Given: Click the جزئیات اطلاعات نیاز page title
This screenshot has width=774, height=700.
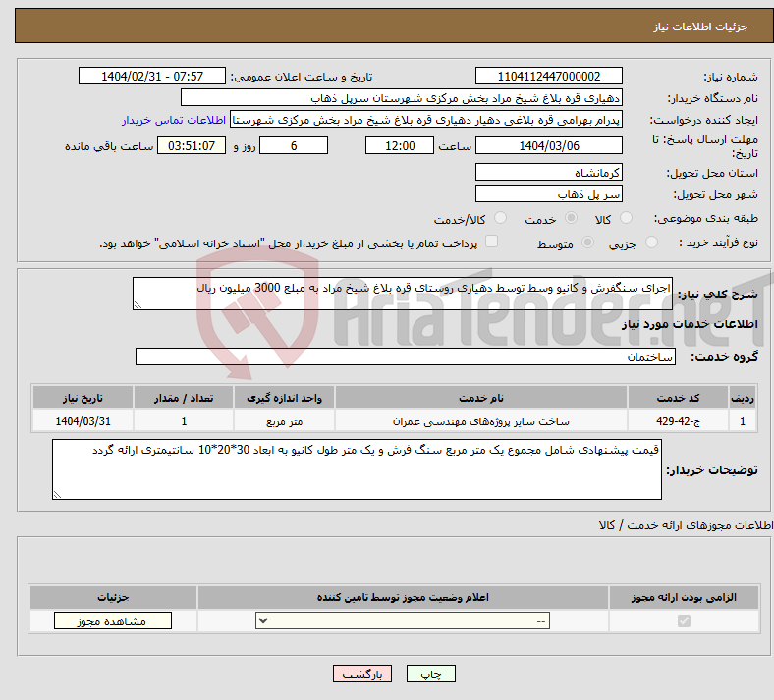Looking at the screenshot, I should click(x=701, y=27).
